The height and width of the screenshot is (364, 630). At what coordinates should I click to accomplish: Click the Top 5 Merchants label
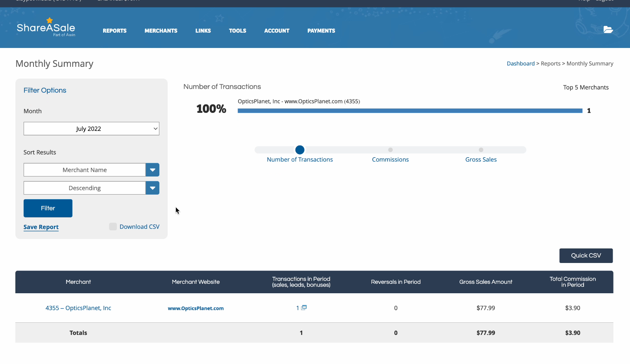click(586, 87)
